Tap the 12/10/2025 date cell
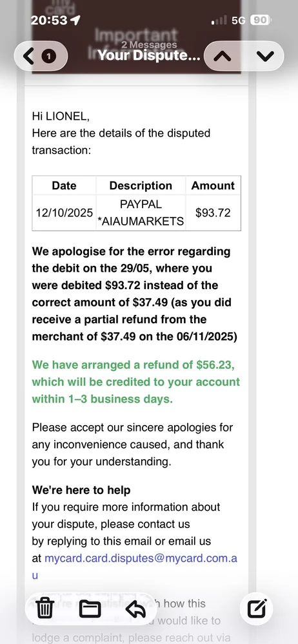This screenshot has height=644, width=298. 65,213
